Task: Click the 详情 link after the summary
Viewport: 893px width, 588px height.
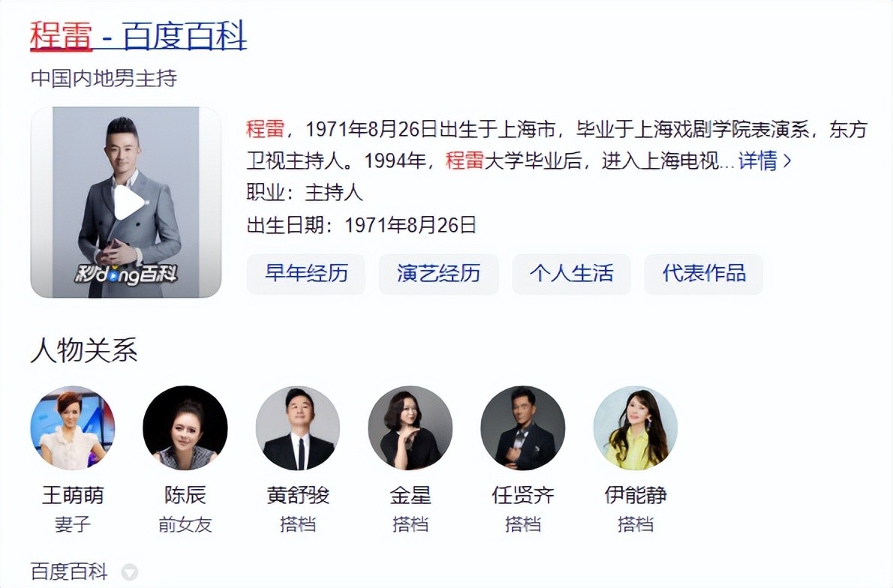Action: click(757, 161)
